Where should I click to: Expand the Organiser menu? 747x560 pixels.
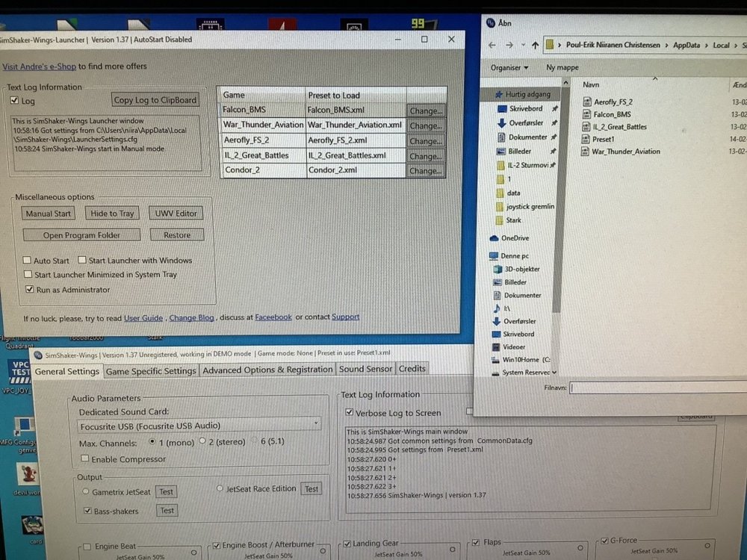tap(509, 68)
